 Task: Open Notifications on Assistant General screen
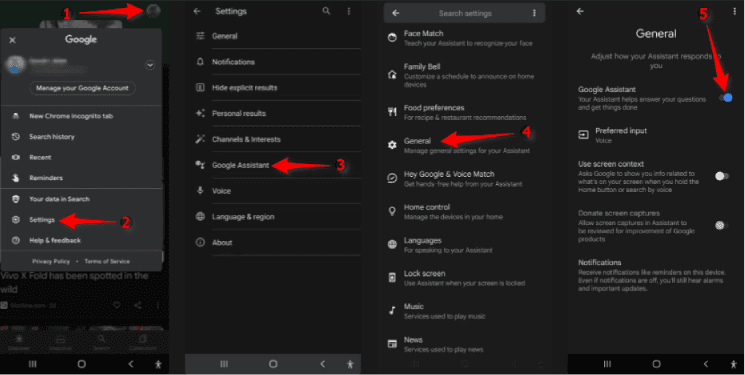pyautogui.click(x=652, y=275)
